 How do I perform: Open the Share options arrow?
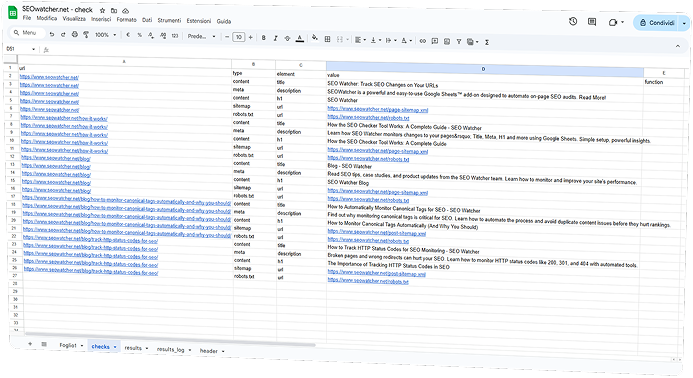click(684, 23)
